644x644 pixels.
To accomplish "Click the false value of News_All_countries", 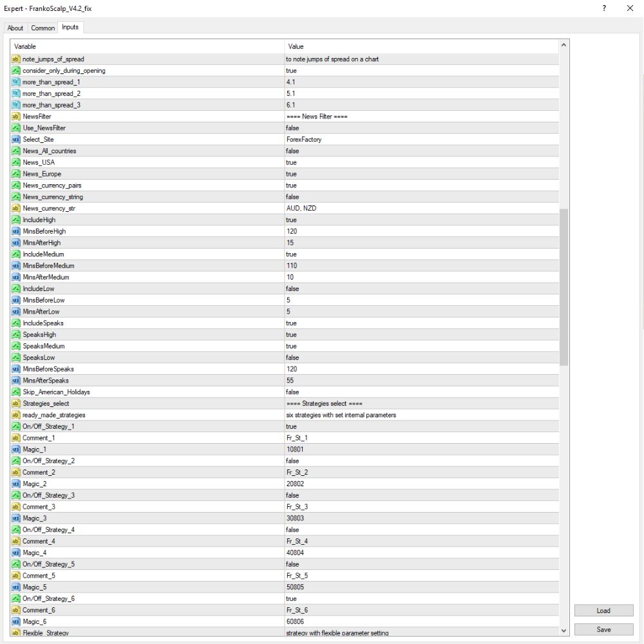I will pyautogui.click(x=292, y=151).
